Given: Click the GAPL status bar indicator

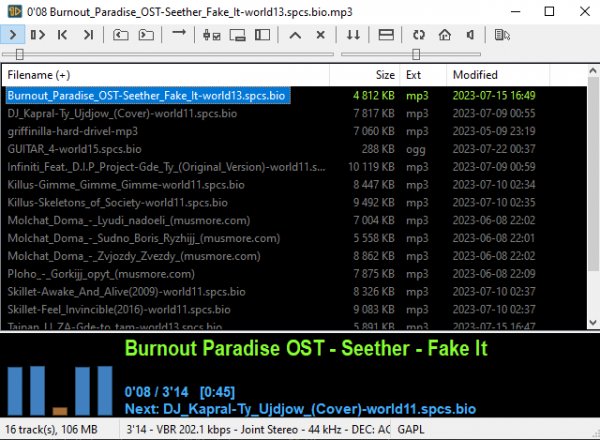Looking at the screenshot, I should click(x=411, y=430).
